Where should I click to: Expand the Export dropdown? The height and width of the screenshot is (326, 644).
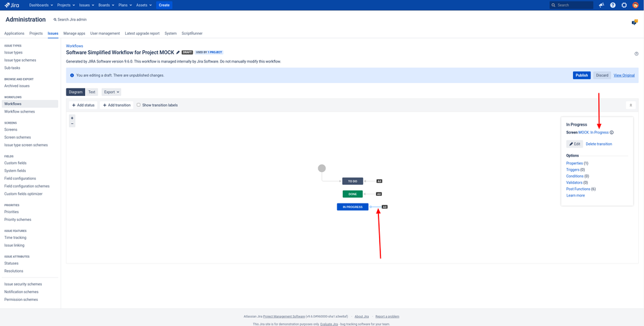[x=112, y=92]
